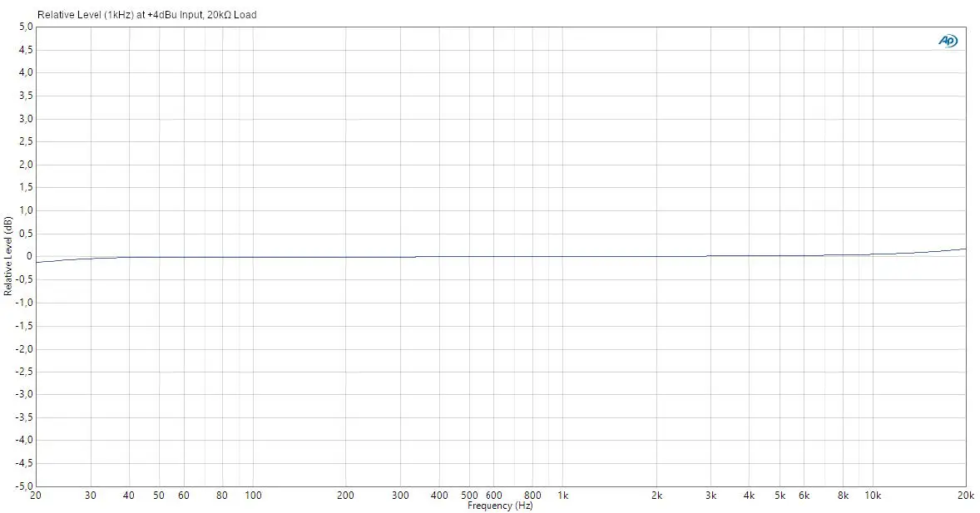The image size is (980, 513).
Task: Select the Relative Level axis label
Action: [7, 255]
